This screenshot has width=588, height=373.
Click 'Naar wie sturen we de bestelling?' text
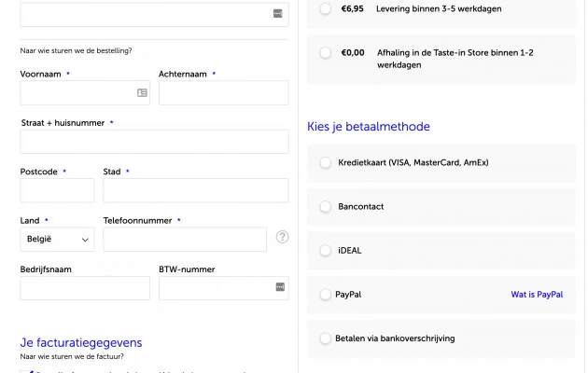click(77, 50)
